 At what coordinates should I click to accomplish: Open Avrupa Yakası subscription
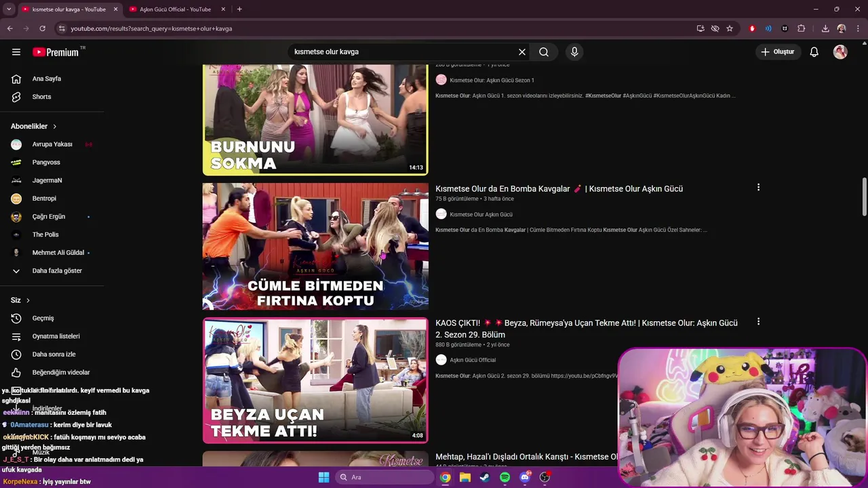tap(52, 144)
